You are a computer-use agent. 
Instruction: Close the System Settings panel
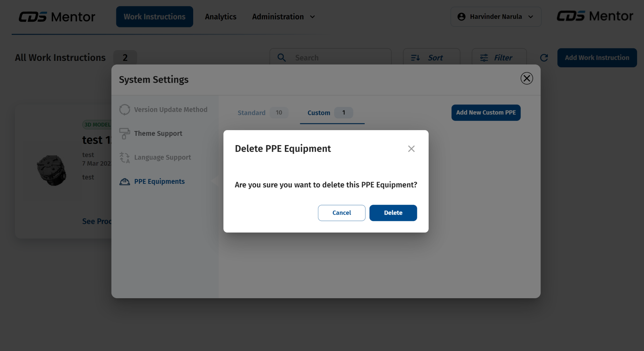[x=526, y=78]
